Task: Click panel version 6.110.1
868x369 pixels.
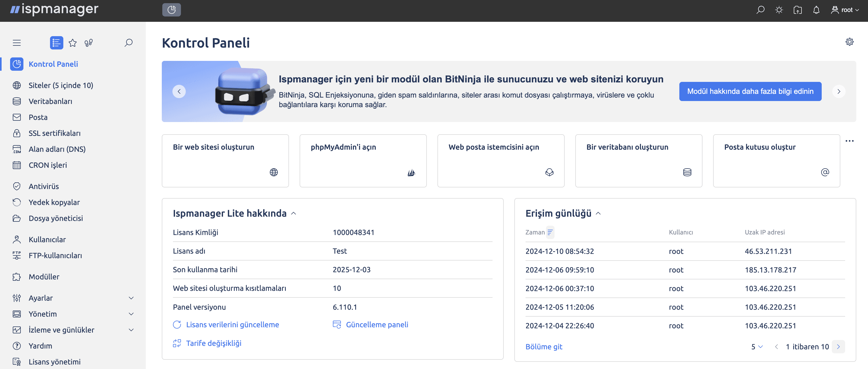Action: point(345,307)
